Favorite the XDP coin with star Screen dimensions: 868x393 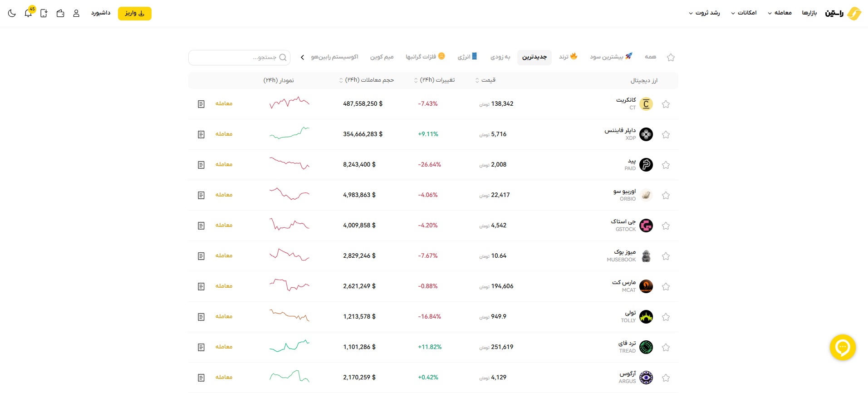pyautogui.click(x=666, y=134)
